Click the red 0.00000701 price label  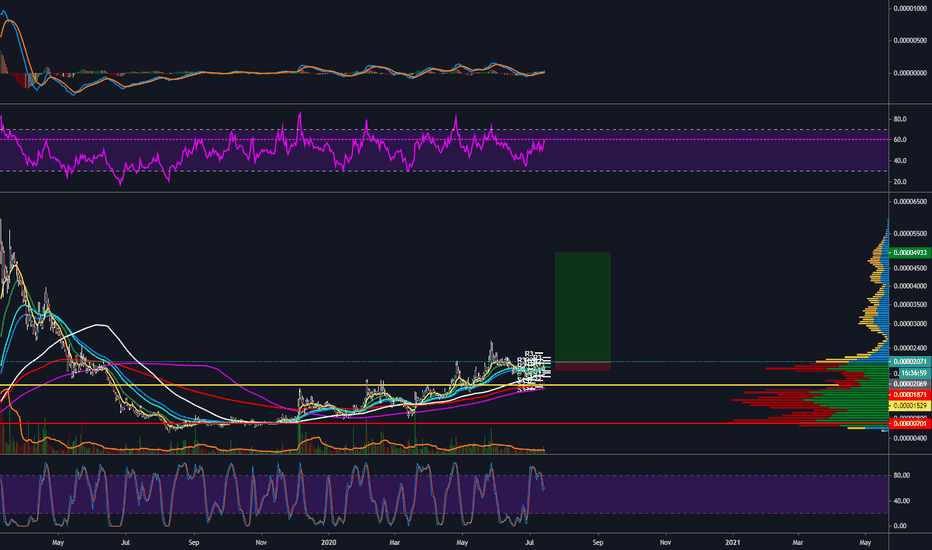[910, 423]
